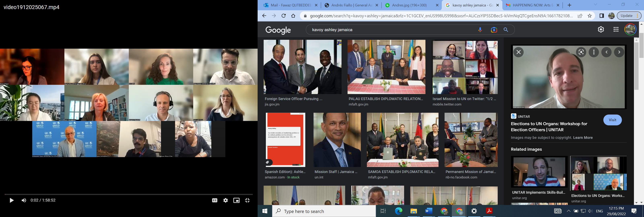The height and width of the screenshot is (217, 644).
Task: Open Google quick settings gear
Action: click(x=601, y=30)
